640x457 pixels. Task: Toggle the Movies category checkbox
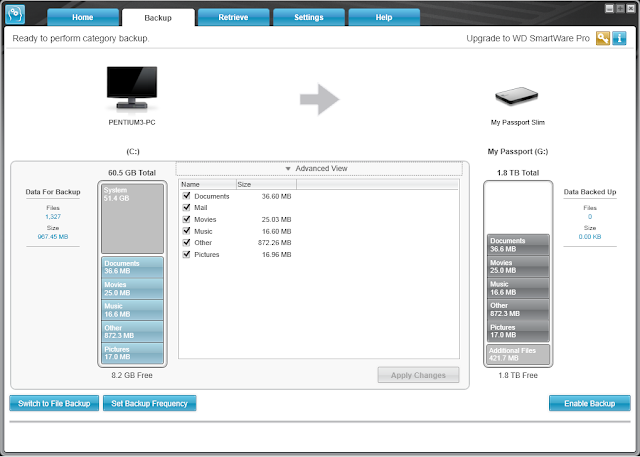tap(187, 219)
